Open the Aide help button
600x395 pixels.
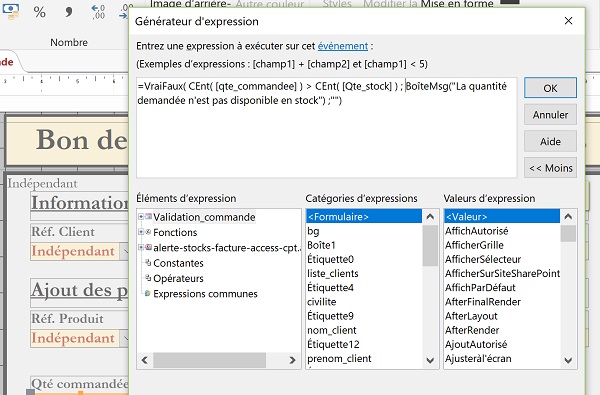pyautogui.click(x=550, y=141)
